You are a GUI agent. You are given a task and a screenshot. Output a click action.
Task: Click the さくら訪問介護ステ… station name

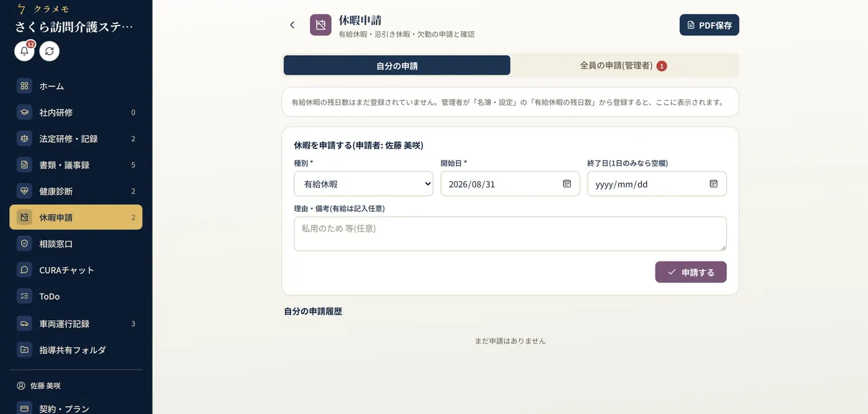tap(74, 27)
